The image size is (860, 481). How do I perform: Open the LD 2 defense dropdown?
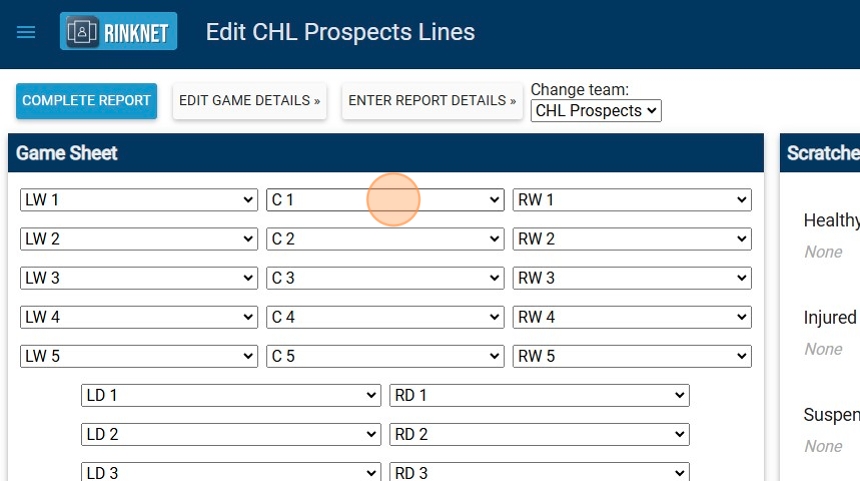pos(230,435)
